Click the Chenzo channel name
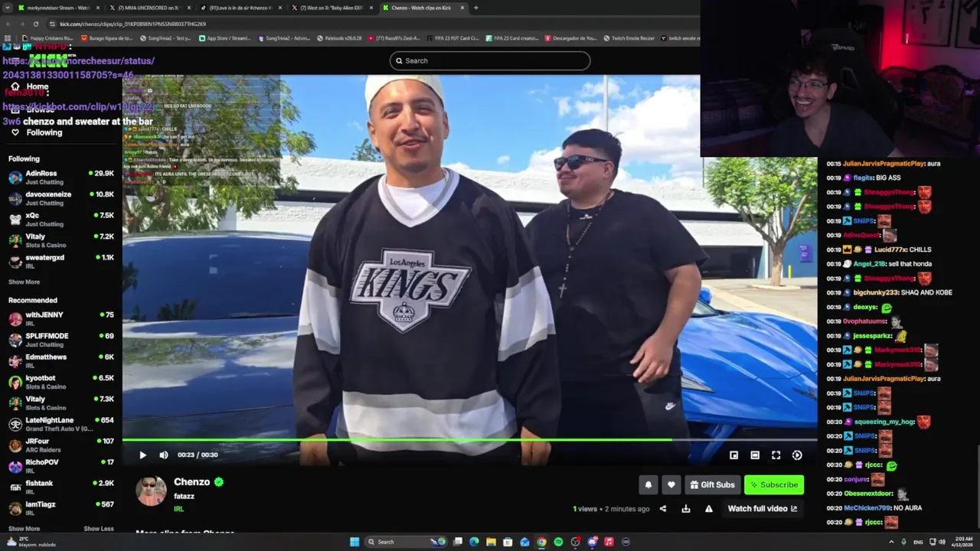 191,481
